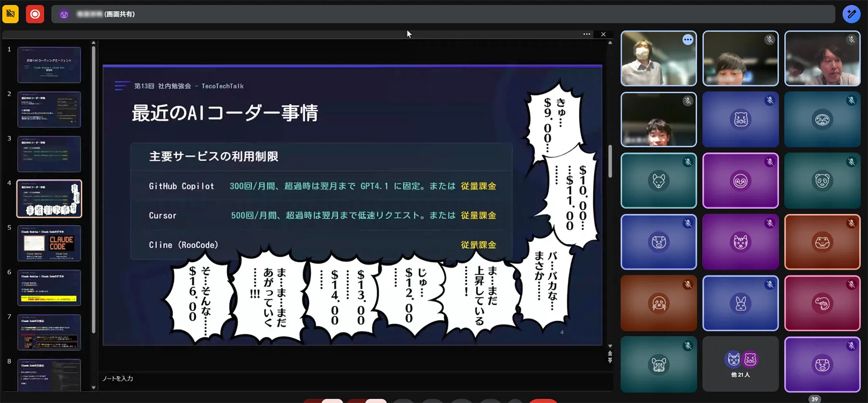Toggle the muted mic on the rabbit tile
868x403 pixels.
coord(770,284)
